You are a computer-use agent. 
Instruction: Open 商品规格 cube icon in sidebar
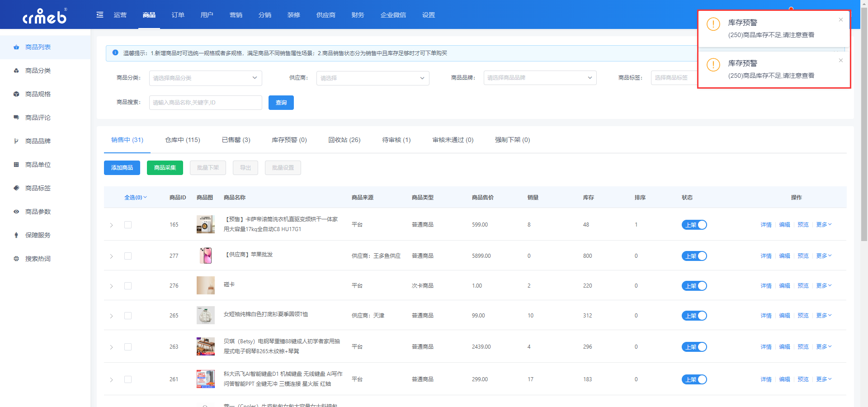pos(16,94)
